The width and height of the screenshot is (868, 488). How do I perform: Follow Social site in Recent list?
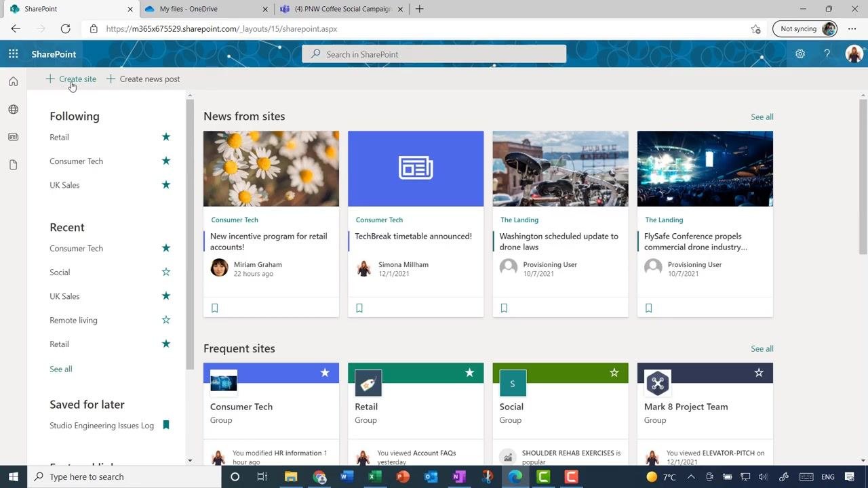tap(166, 272)
